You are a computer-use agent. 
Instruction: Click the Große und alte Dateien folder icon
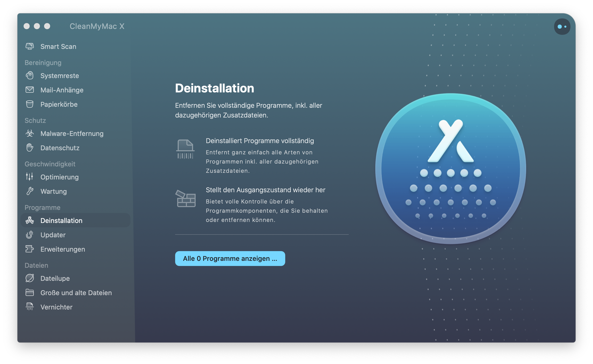[x=30, y=293]
